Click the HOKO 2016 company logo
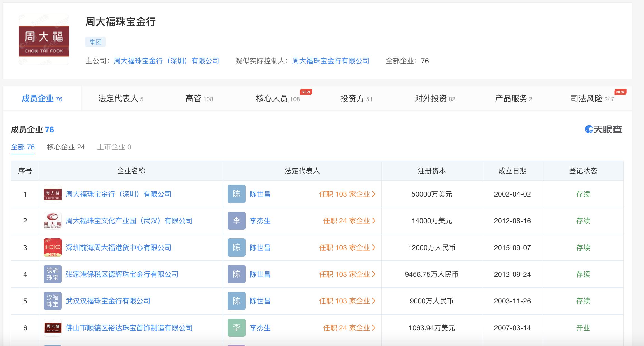The height and width of the screenshot is (346, 644). (x=52, y=248)
